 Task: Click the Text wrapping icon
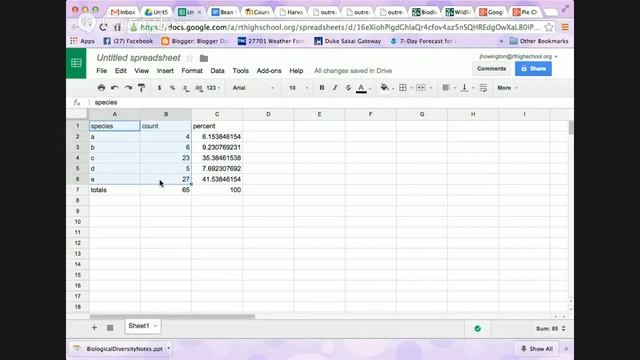[x=483, y=88]
